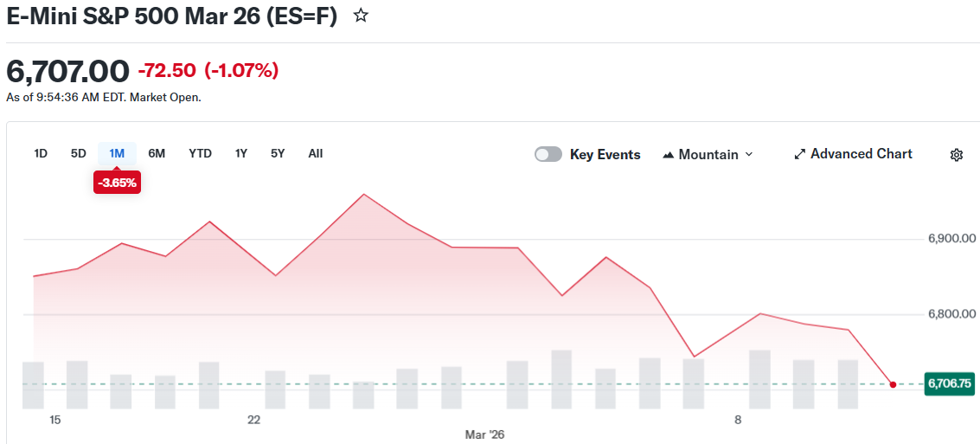The height and width of the screenshot is (444, 980).
Task: Click the red endpoint dot on chart line
Action: [893, 384]
